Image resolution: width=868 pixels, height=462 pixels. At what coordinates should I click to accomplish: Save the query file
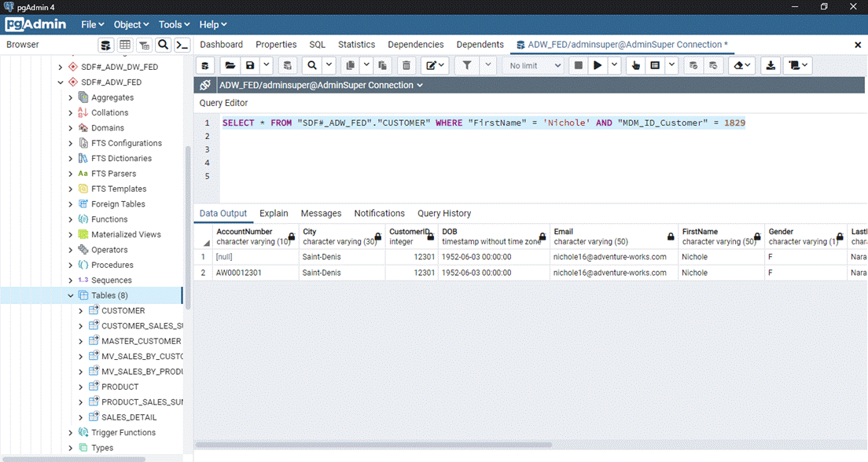250,66
